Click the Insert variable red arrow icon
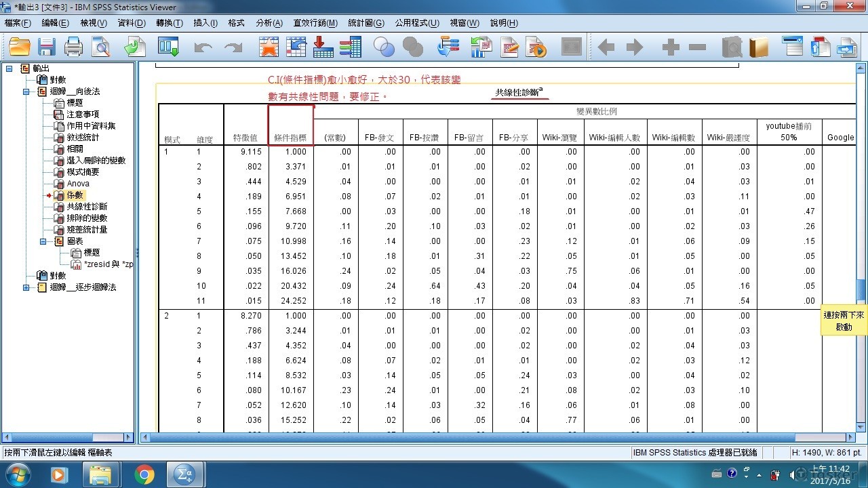The width and height of the screenshot is (868, 488). (323, 47)
